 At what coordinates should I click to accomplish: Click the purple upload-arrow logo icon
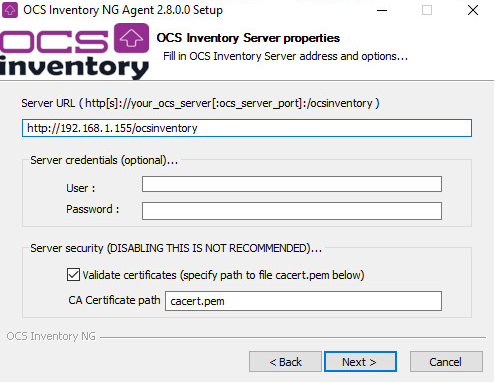click(x=131, y=38)
